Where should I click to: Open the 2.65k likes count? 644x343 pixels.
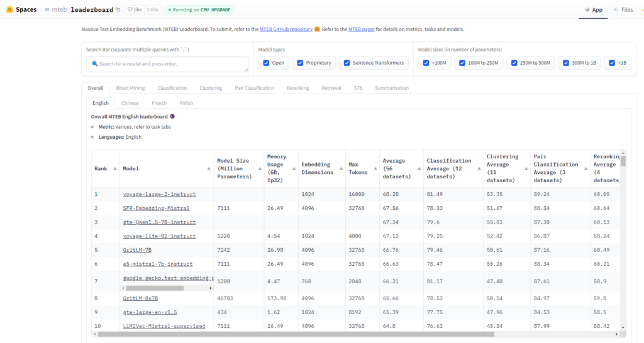tap(153, 9)
